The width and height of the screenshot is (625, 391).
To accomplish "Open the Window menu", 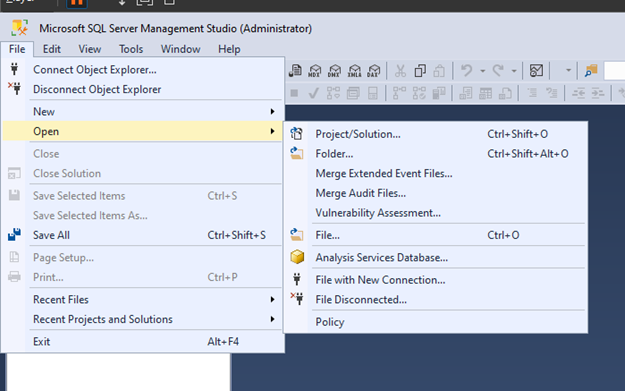I will [181, 49].
